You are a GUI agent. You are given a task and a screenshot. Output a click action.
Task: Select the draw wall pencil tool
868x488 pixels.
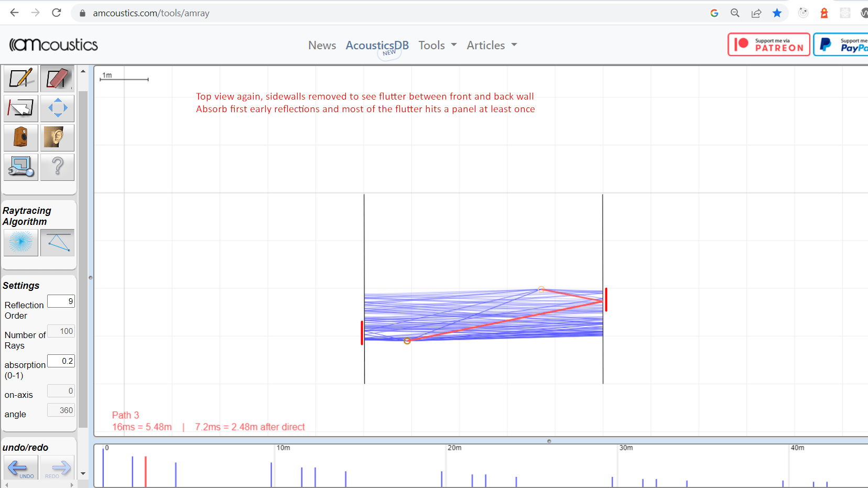21,79
